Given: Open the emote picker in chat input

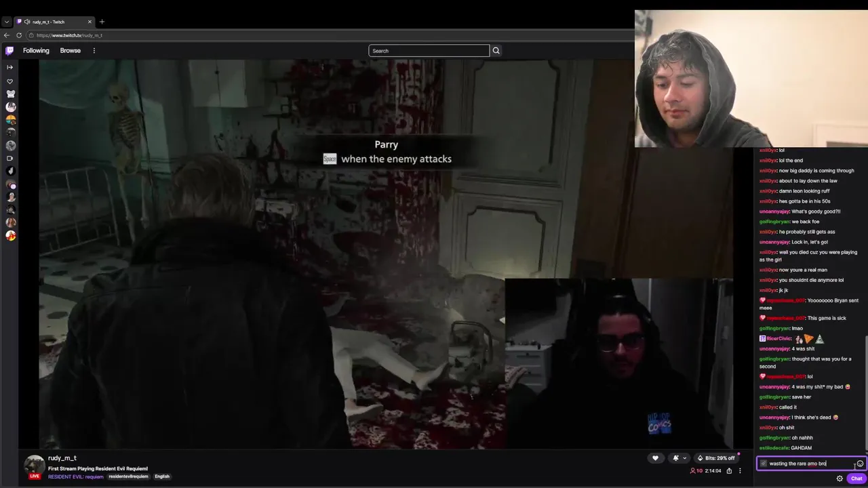Looking at the screenshot, I should (860, 464).
